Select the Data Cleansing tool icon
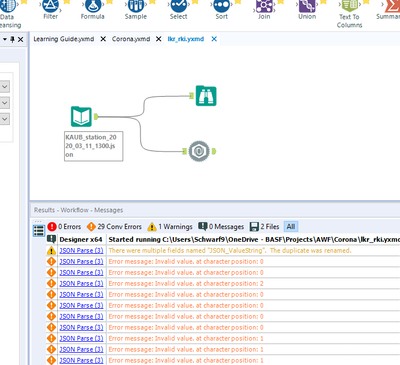This screenshot has width=400, height=365. [x=9, y=5]
